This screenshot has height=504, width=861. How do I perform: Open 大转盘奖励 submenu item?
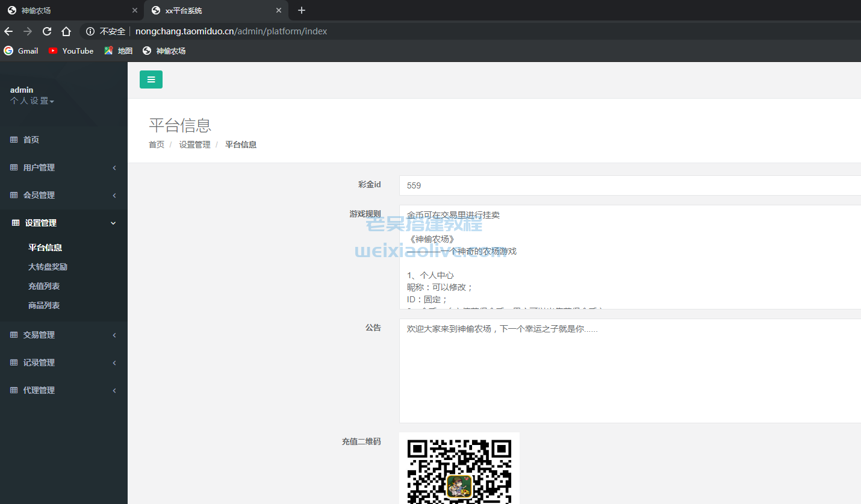pyautogui.click(x=48, y=267)
